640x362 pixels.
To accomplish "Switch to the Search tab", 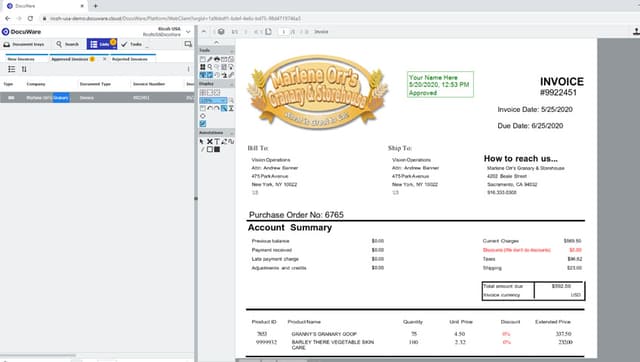I will [68, 44].
